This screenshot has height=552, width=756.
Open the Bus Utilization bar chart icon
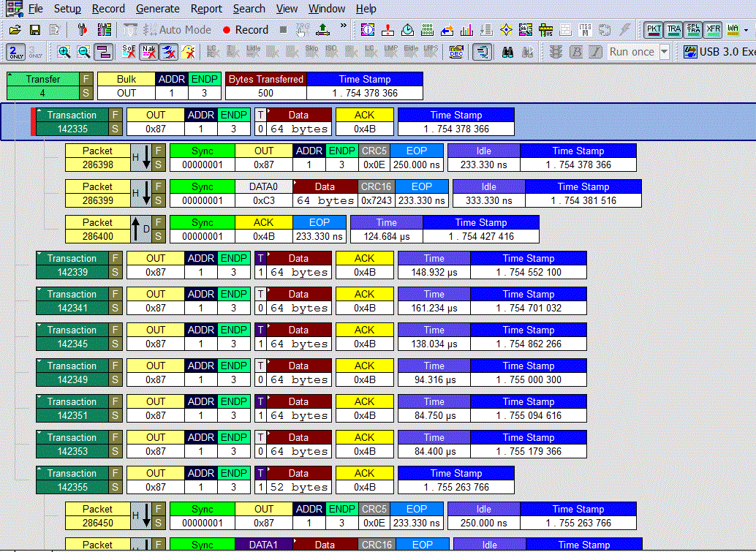(466, 30)
